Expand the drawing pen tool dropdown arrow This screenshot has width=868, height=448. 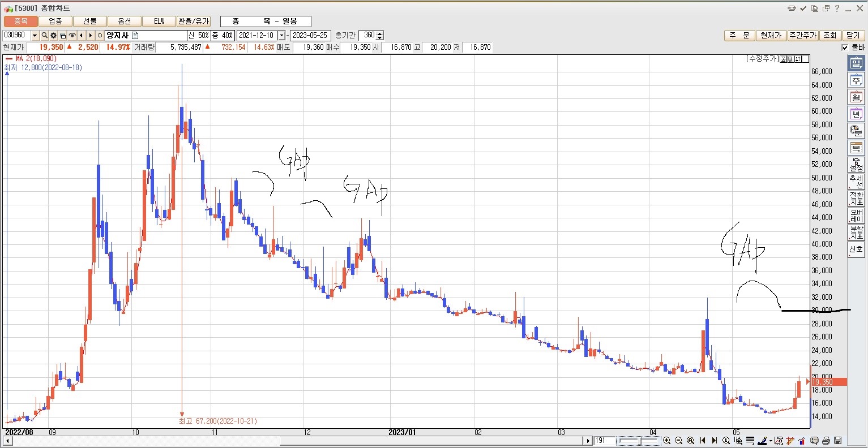[770, 441]
